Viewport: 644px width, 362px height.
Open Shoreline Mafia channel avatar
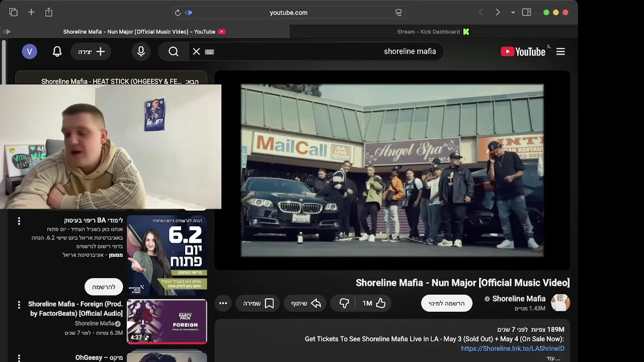(560, 303)
